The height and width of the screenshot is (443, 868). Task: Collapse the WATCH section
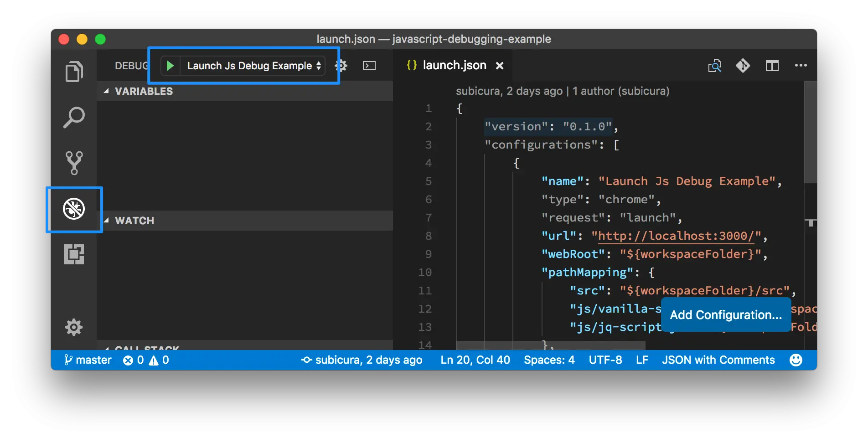click(x=245, y=221)
